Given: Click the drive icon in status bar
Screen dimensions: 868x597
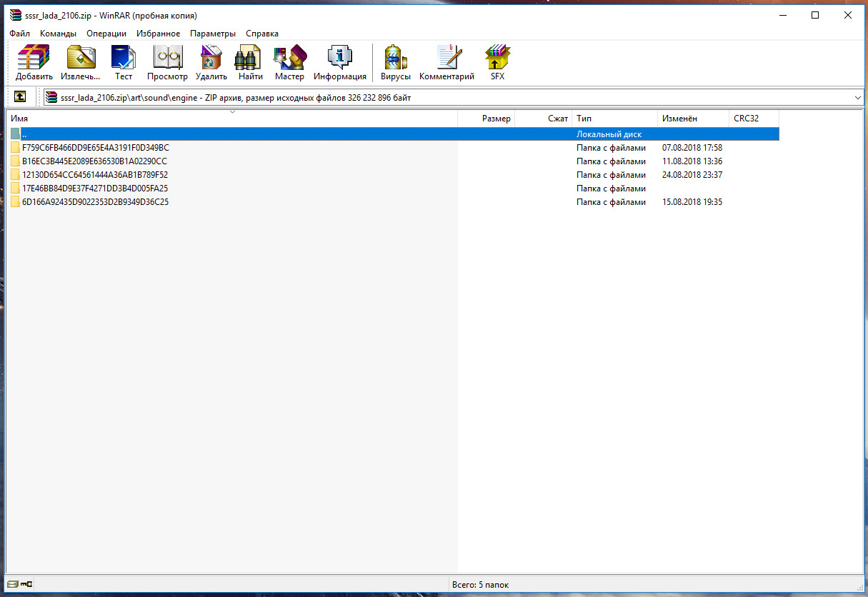Looking at the screenshot, I should 12,585.
